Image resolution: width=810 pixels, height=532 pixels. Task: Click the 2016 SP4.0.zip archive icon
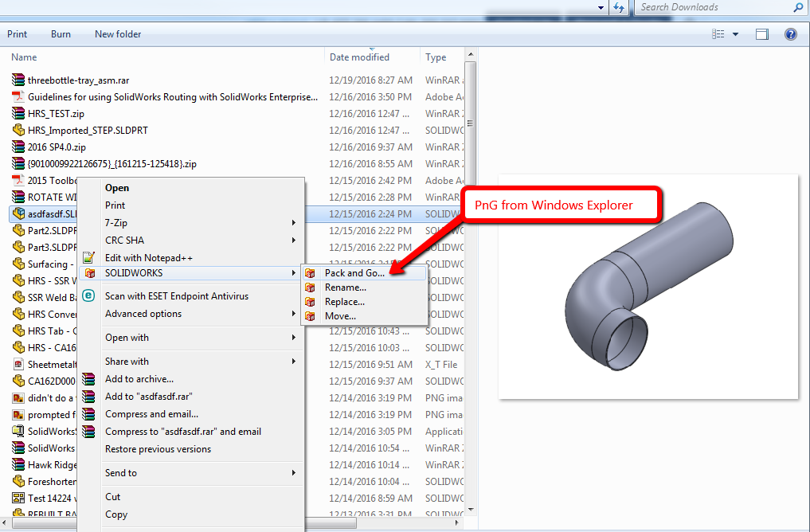tap(18, 147)
